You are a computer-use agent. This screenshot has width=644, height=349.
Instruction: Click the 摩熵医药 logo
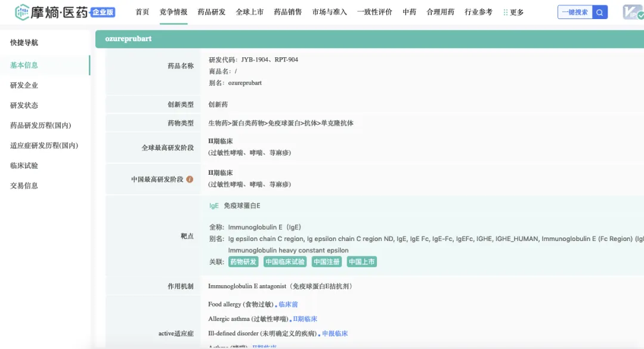click(52, 12)
